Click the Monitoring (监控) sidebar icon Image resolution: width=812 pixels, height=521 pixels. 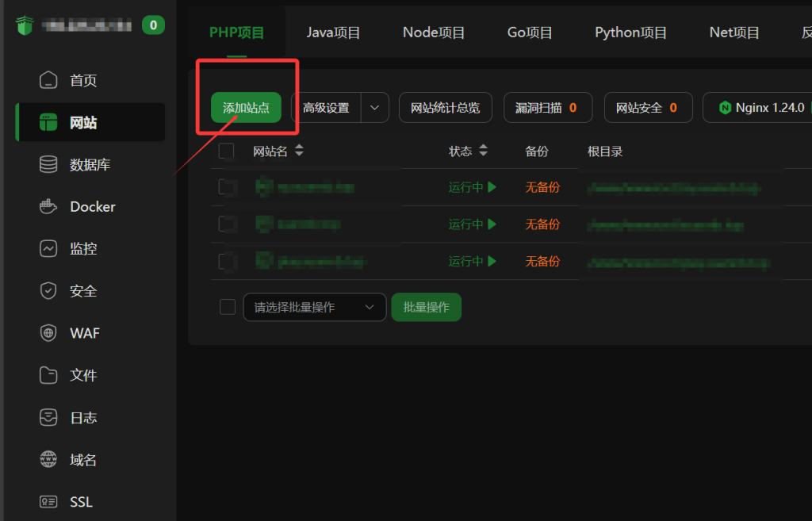click(x=48, y=248)
